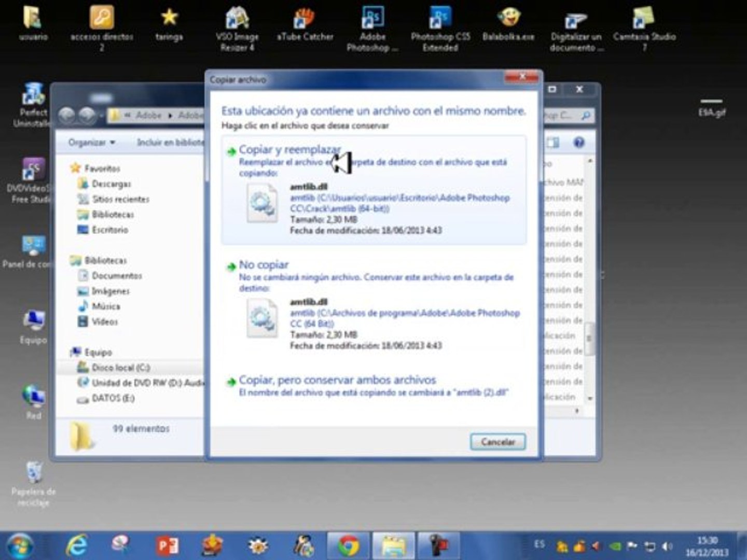Viewport: 747px width, 560px height.
Task: Open Google Chrome from taskbar
Action: point(348,545)
